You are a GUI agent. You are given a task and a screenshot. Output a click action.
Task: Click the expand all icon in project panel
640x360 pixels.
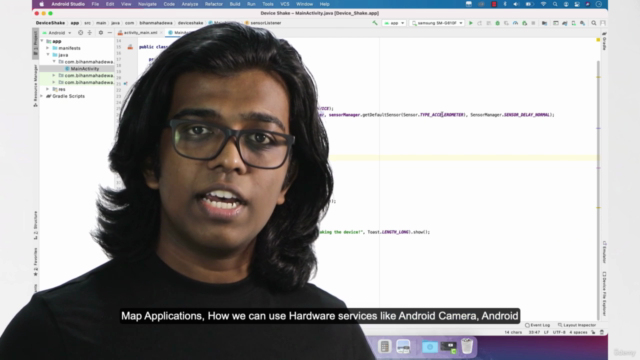pyautogui.click(x=89, y=33)
